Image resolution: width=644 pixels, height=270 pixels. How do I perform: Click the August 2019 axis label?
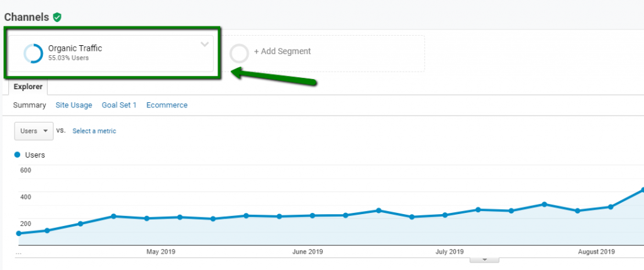point(596,252)
